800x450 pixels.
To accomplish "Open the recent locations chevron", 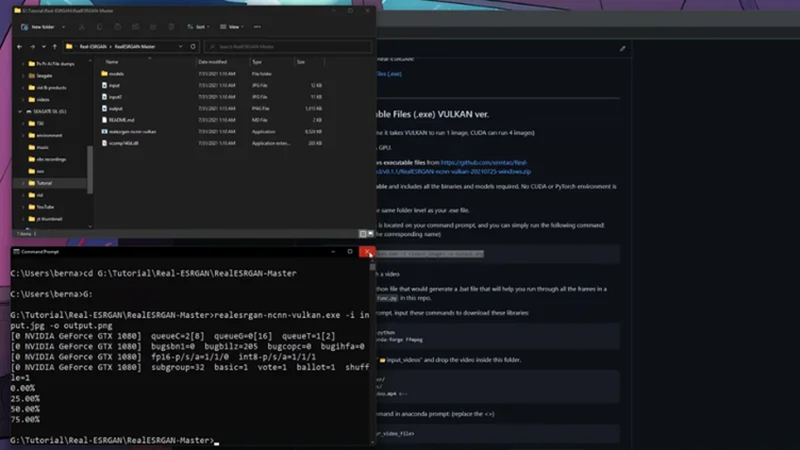I will [x=43, y=46].
